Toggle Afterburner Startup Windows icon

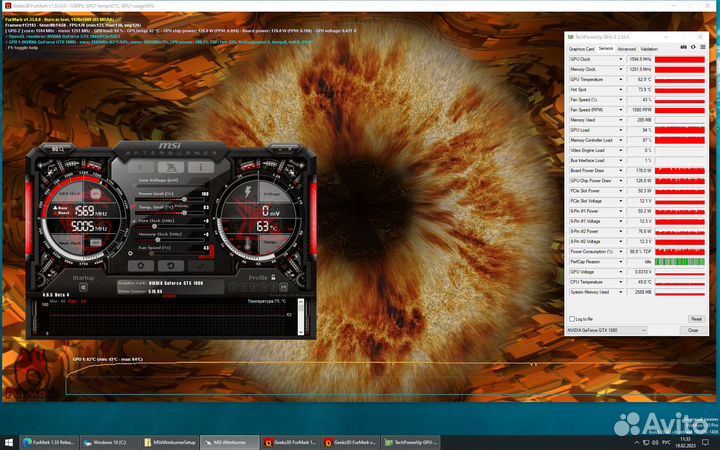tap(83, 287)
